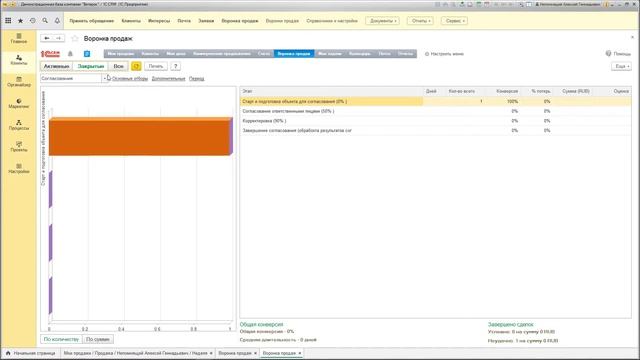The image size is (640, 360).
Task: Open the grey bell icon beside logo
Action: 70,53
